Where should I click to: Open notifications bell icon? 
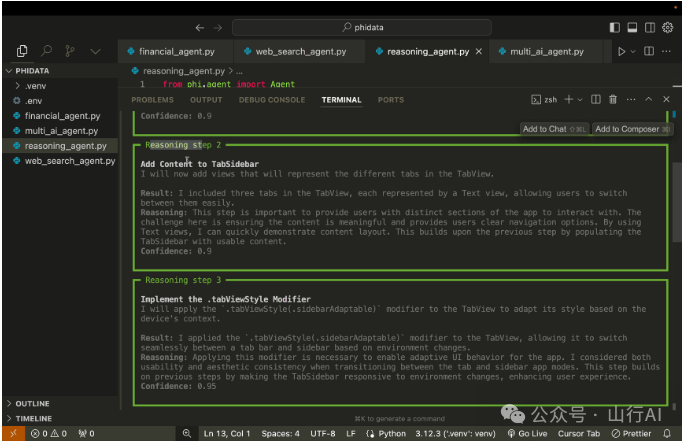666,434
